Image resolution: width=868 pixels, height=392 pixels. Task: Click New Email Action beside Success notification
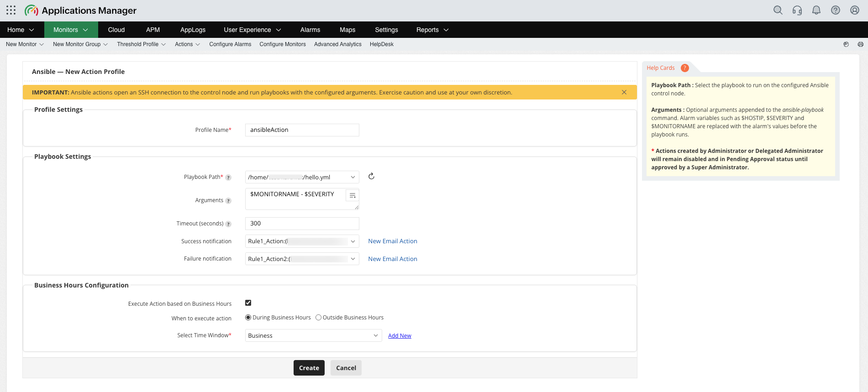click(393, 241)
